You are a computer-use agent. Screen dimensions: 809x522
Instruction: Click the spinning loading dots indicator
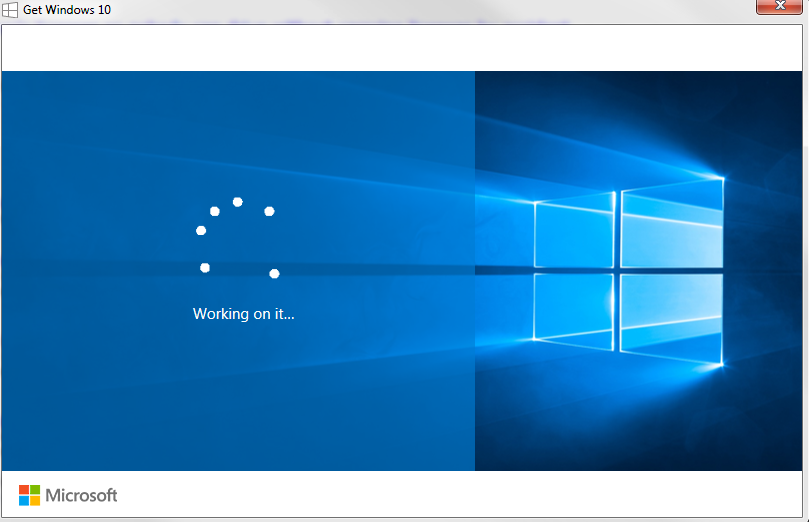click(x=238, y=238)
